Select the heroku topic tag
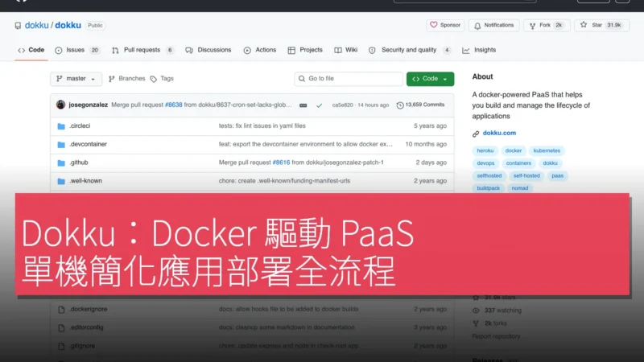This screenshot has width=644, height=362. pyautogui.click(x=485, y=150)
